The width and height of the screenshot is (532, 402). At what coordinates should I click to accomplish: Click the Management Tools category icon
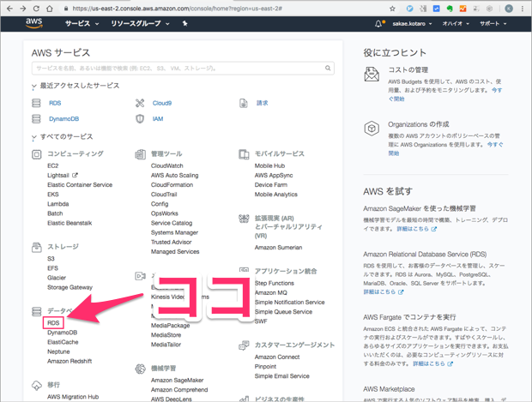click(x=140, y=154)
